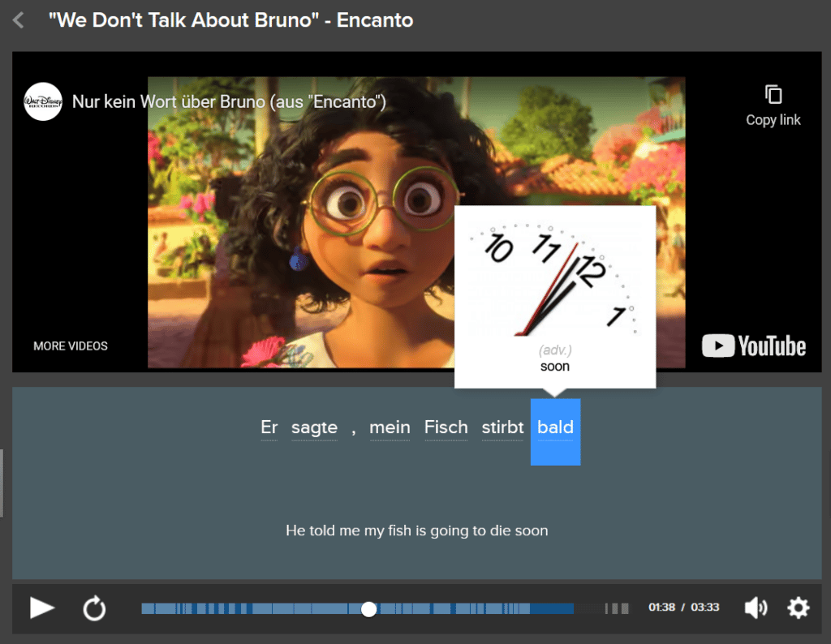This screenshot has height=644, width=831.
Task: Open the playback settings gear
Action: (798, 608)
